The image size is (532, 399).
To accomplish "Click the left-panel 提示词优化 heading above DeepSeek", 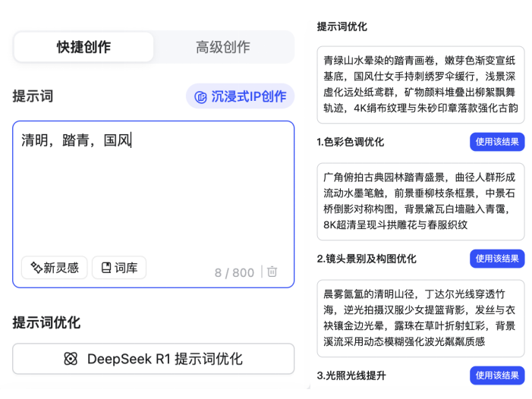I will coord(46,322).
